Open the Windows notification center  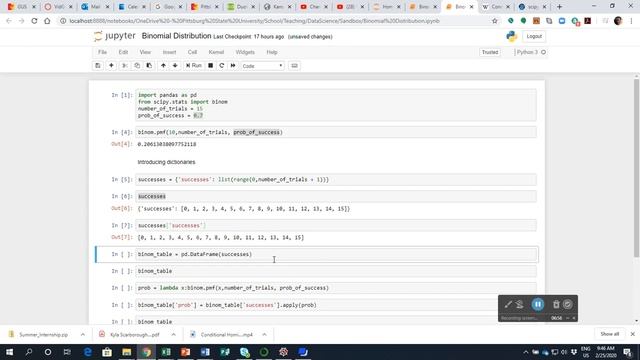click(x=628, y=352)
